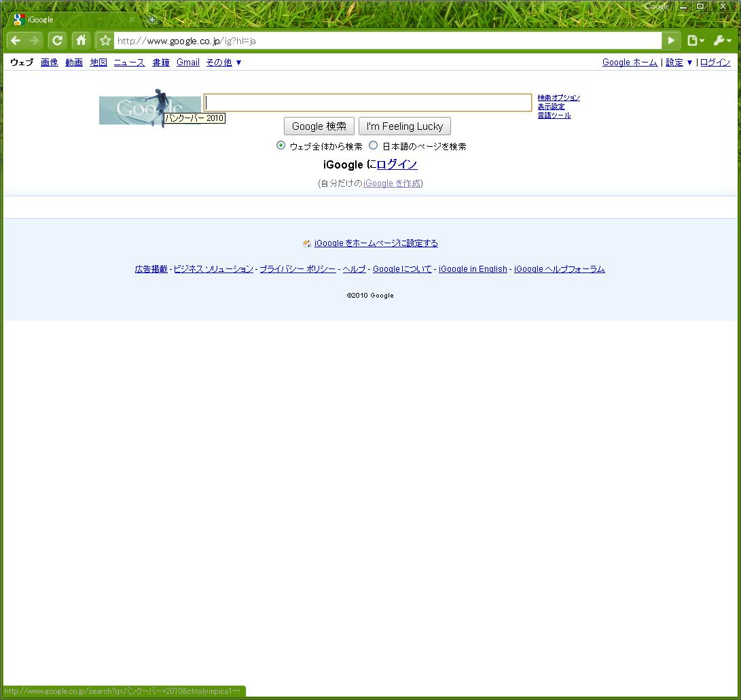Click the Google 検索 button
This screenshot has height=700, width=741.
[x=319, y=126]
